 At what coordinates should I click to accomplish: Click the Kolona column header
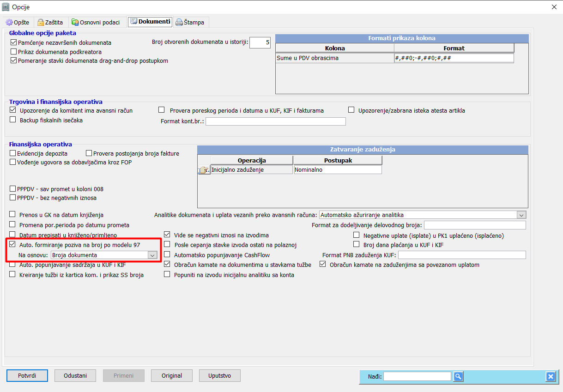coord(335,48)
